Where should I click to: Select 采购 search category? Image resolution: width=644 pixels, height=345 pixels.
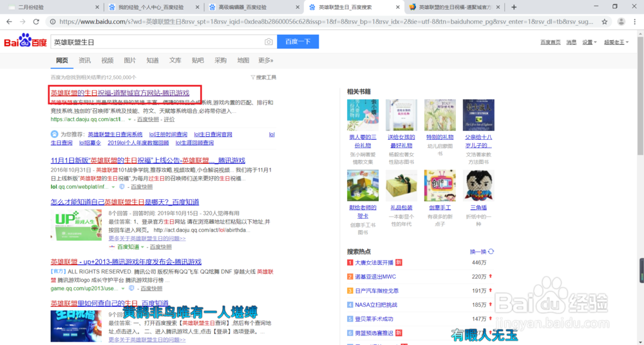[x=220, y=61]
